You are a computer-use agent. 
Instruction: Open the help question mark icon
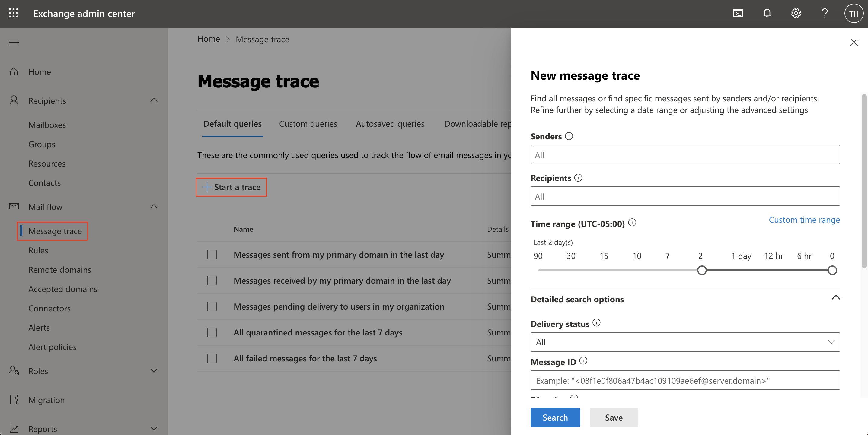tap(825, 14)
